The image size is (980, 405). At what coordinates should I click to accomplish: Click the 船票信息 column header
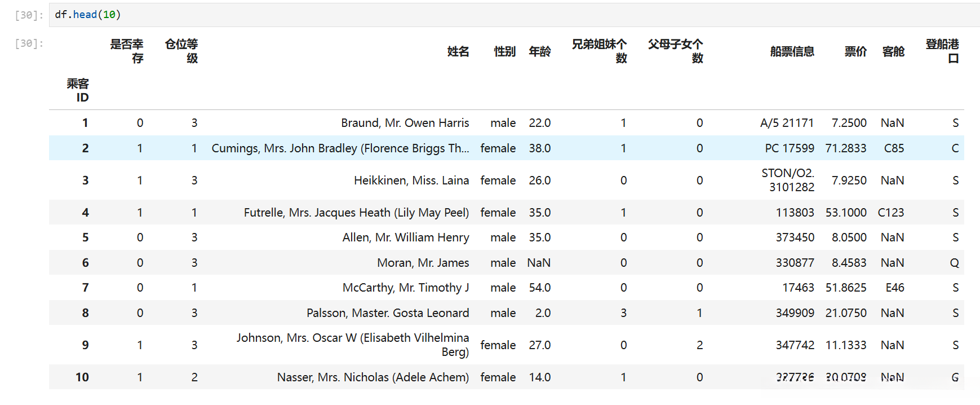[792, 51]
